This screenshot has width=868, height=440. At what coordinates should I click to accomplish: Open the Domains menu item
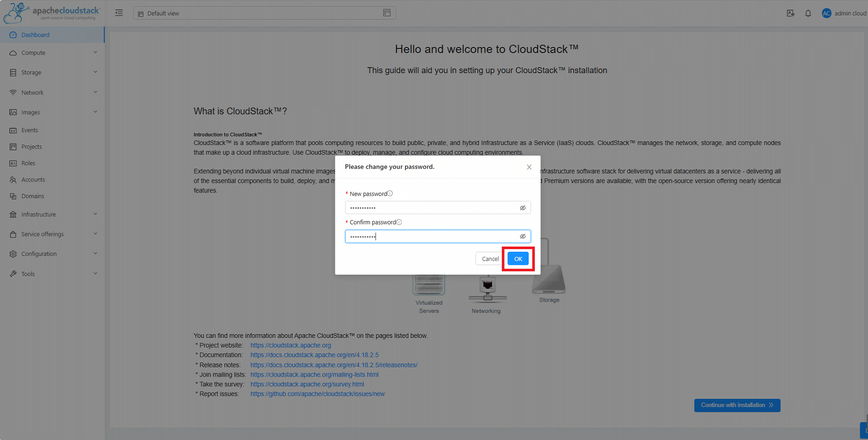pyautogui.click(x=52, y=197)
